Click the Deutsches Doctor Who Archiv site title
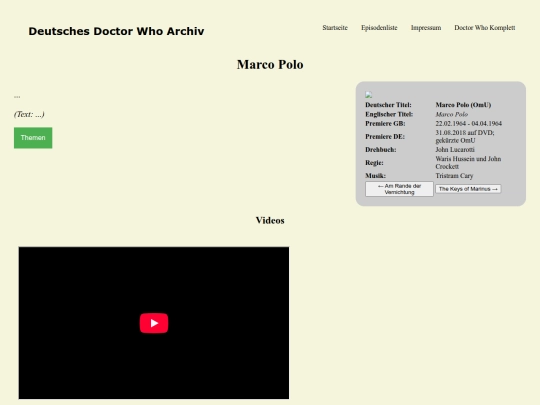The height and width of the screenshot is (405, 540). [x=116, y=31]
